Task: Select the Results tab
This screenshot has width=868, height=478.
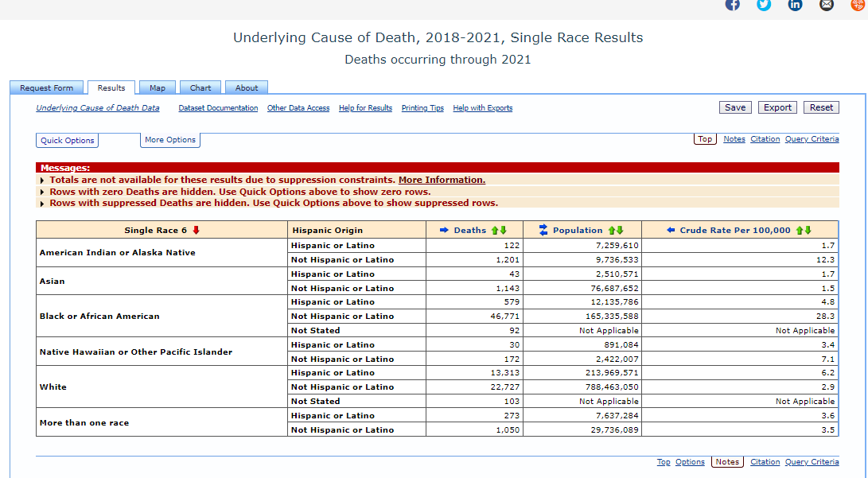Action: point(111,87)
